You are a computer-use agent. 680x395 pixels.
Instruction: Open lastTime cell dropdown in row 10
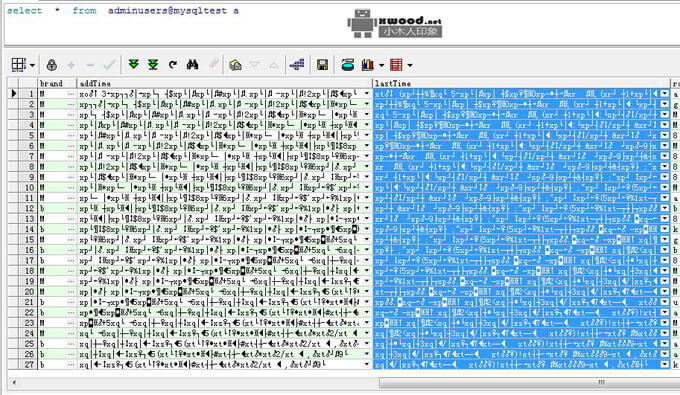[664, 187]
